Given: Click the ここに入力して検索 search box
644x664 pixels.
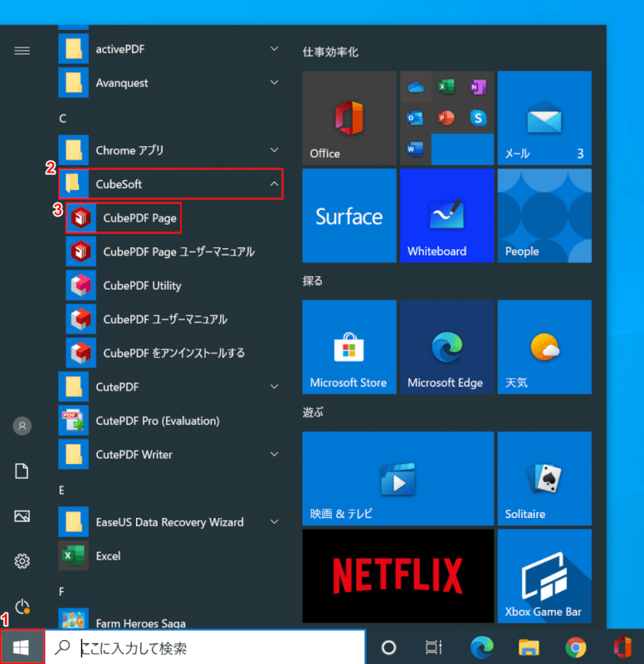Looking at the screenshot, I should pyautogui.click(x=205, y=647).
